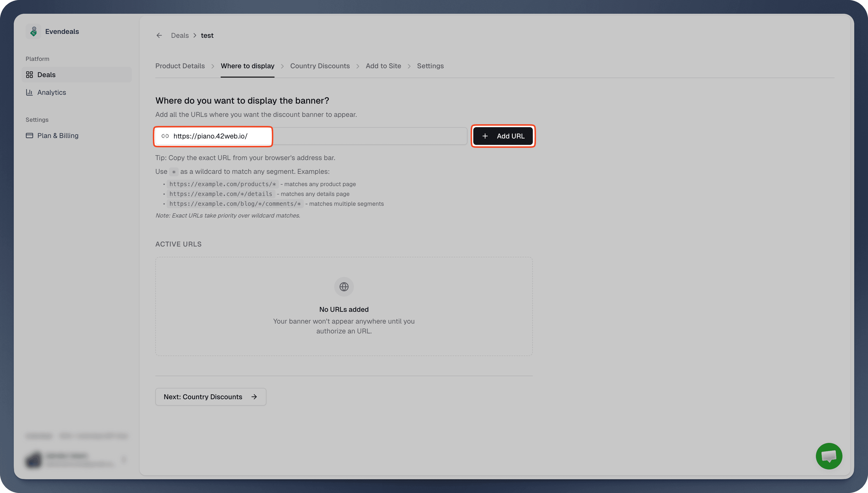Open Analytics via the chart icon

coord(29,92)
